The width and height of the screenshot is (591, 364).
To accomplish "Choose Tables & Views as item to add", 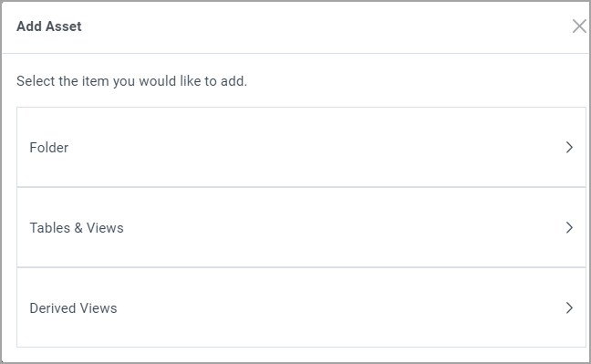I will (x=301, y=227).
